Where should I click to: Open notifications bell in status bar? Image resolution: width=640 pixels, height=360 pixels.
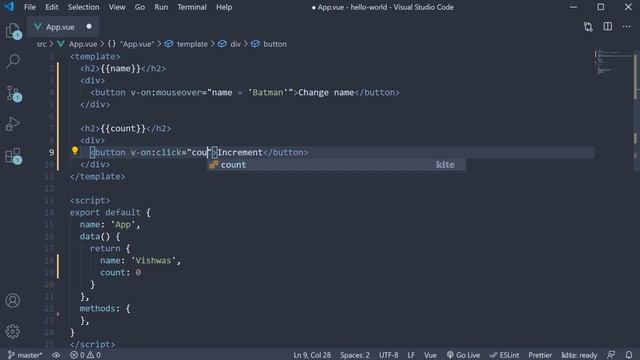(629, 355)
